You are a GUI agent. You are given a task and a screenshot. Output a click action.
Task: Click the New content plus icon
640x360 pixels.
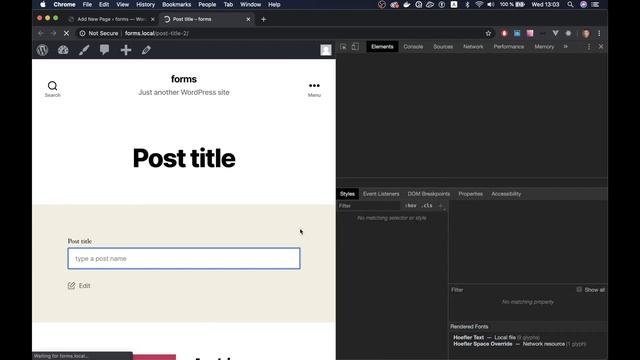click(x=126, y=50)
